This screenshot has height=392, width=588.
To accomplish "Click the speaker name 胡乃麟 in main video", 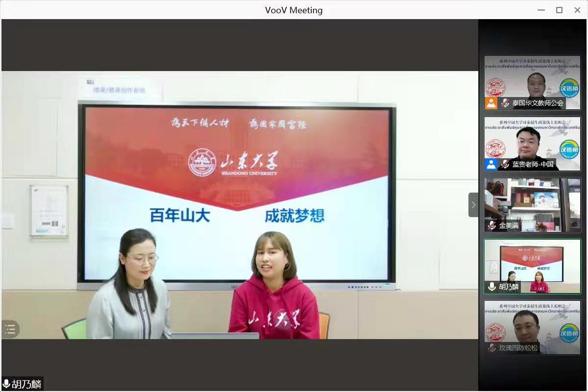I will tap(26, 384).
